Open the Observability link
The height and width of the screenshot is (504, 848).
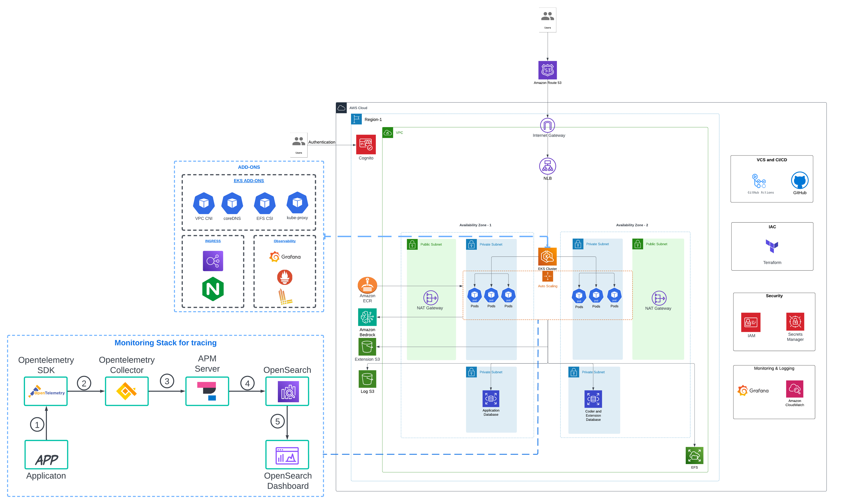(284, 241)
